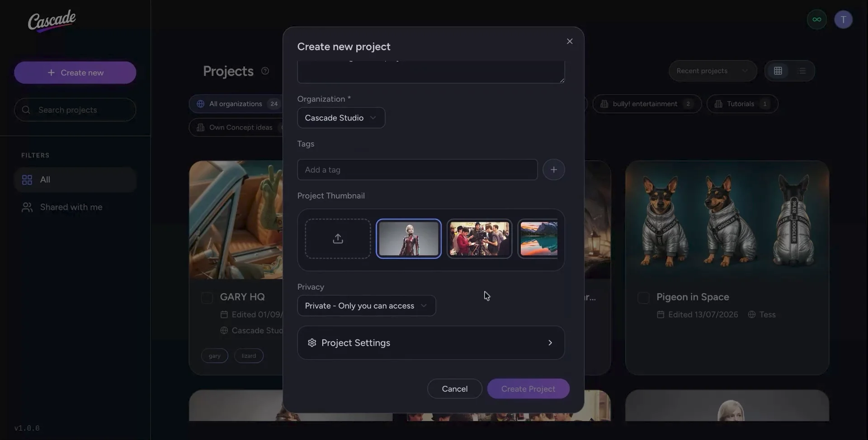The height and width of the screenshot is (440, 868).
Task: Click the GARY HQ title
Action: click(242, 297)
